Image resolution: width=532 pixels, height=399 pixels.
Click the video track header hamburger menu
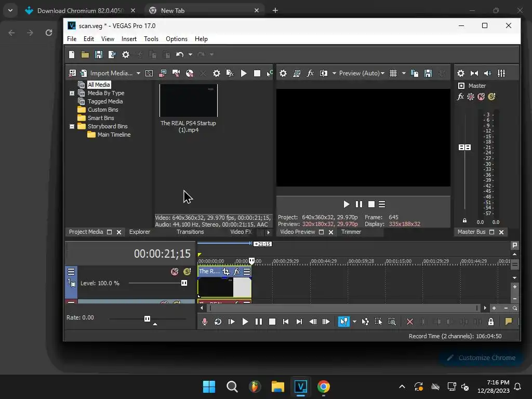tap(71, 271)
